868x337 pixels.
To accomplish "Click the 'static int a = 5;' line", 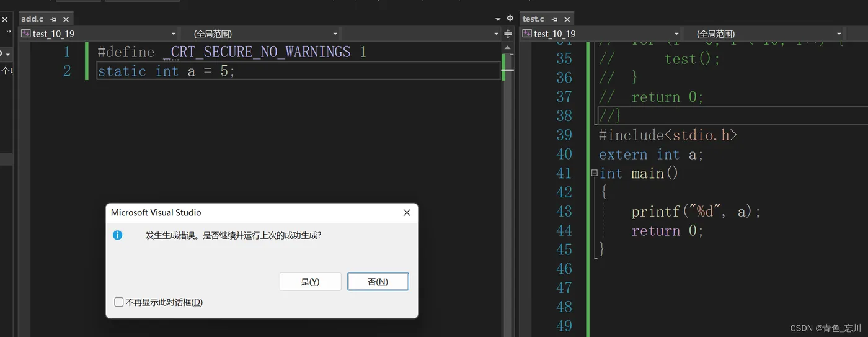I will point(167,71).
